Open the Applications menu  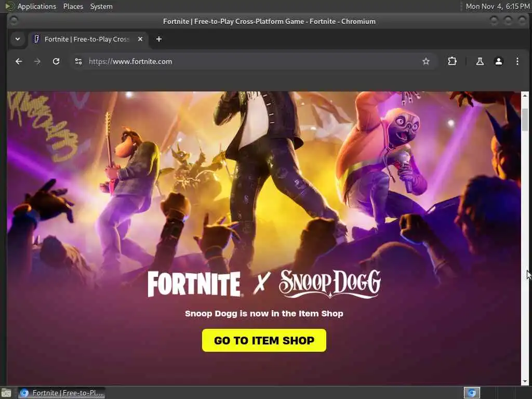tap(37, 6)
